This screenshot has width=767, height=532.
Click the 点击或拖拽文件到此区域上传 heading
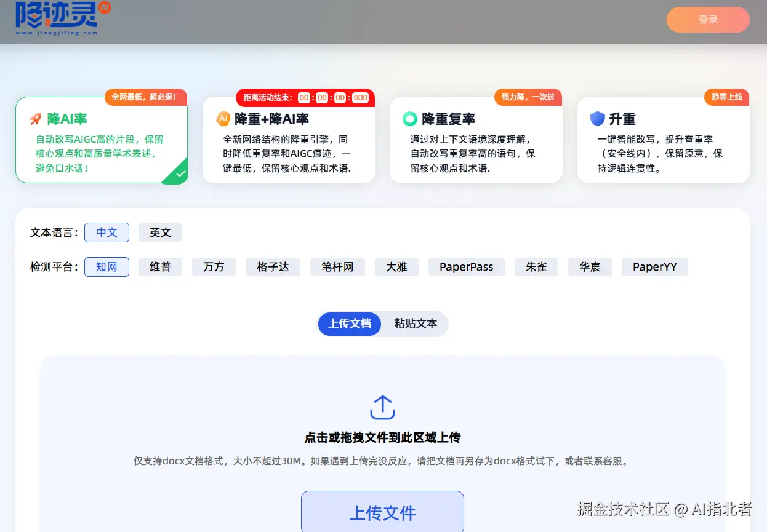[382, 438]
